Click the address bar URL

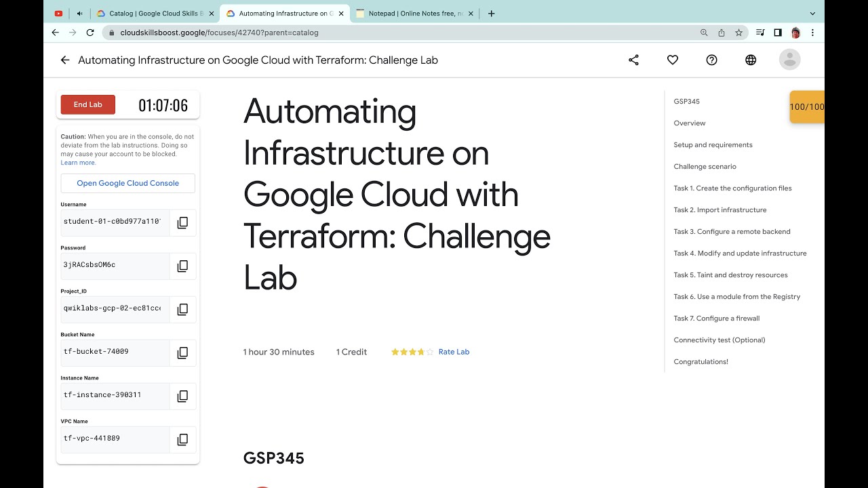pyautogui.click(x=219, y=33)
